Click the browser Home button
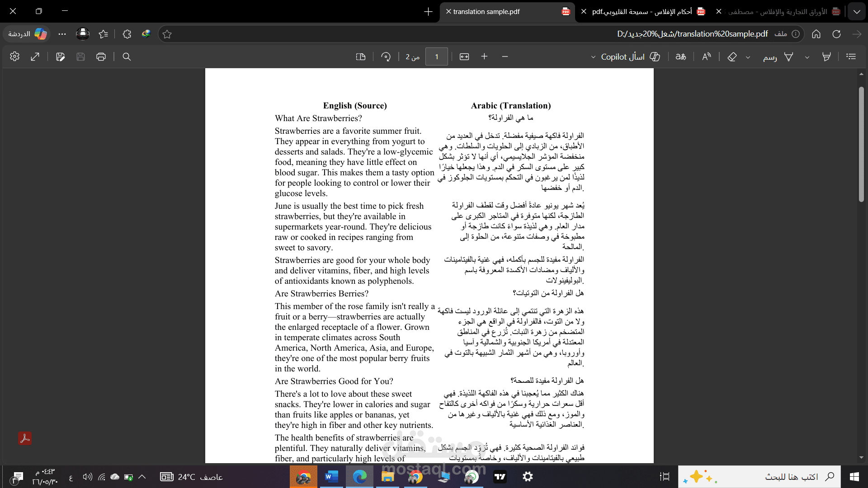This screenshot has width=868, height=488. coord(816,34)
